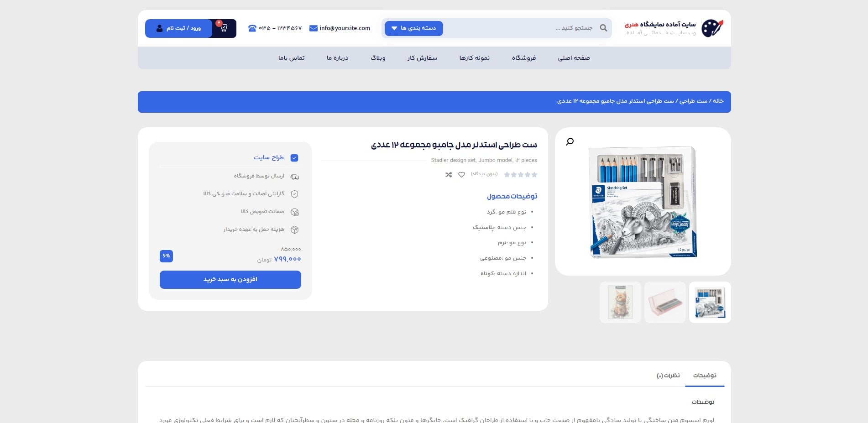Switch to the توضیحات tab
868x423 pixels.
pyautogui.click(x=705, y=376)
